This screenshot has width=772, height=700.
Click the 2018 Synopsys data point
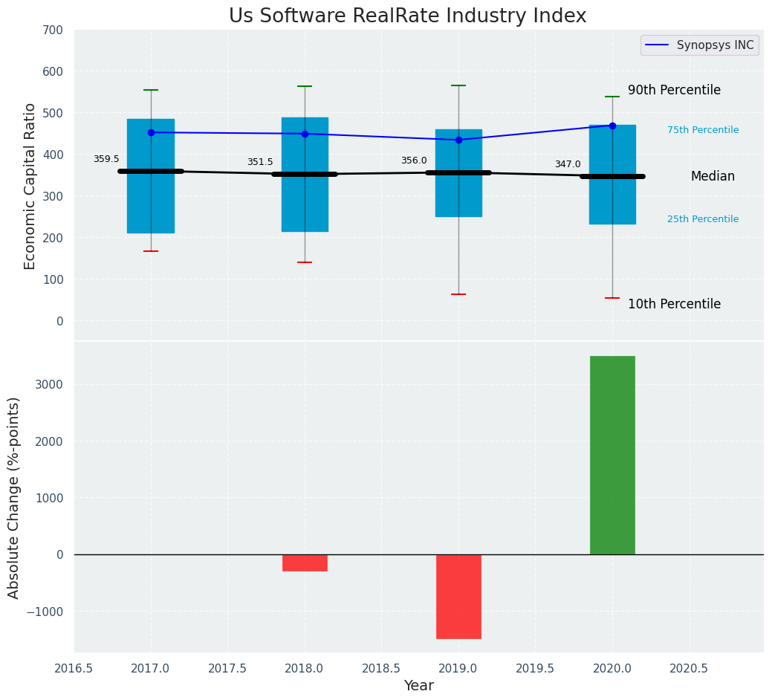coord(305,134)
